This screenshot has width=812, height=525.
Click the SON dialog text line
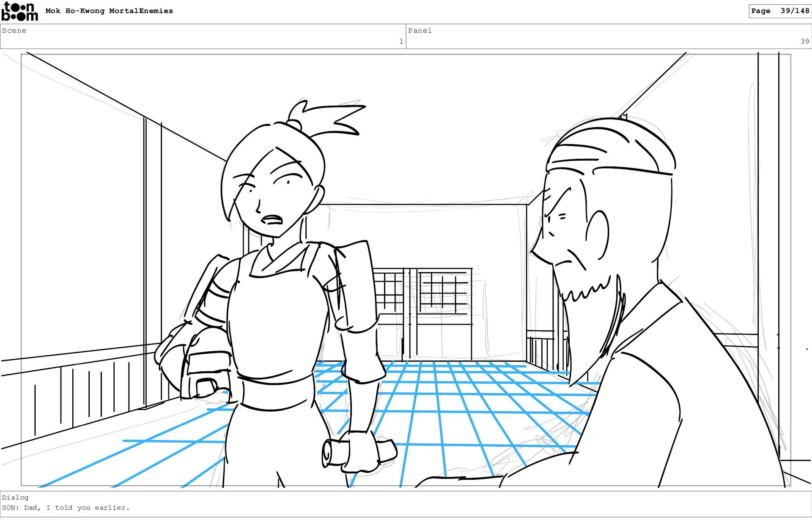point(66,508)
